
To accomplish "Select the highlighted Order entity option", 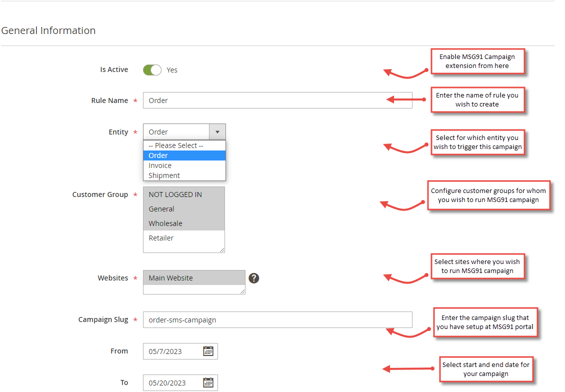I will (158, 155).
